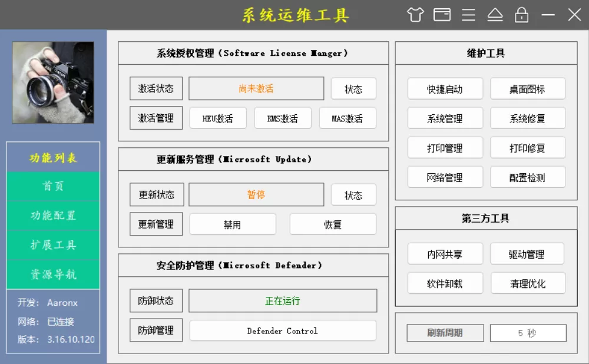The height and width of the screenshot is (364, 589).
Task: Start 清理优化 cleanup tool
Action: (528, 283)
